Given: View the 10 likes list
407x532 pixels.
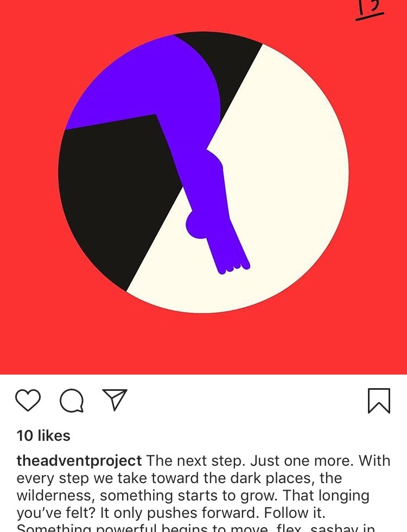Looking at the screenshot, I should click(43, 435).
